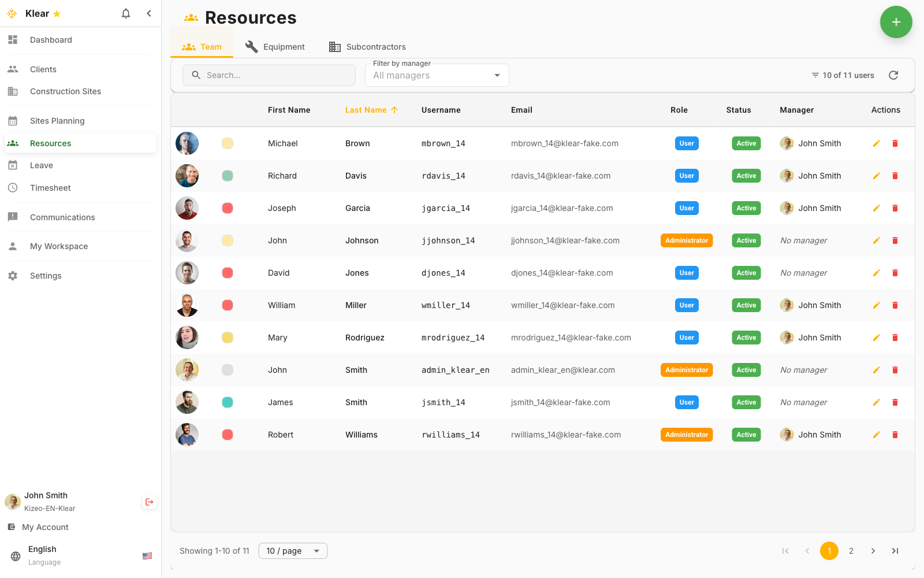Click the red status indicator for David Jones
The image size is (924, 578).
(228, 273)
